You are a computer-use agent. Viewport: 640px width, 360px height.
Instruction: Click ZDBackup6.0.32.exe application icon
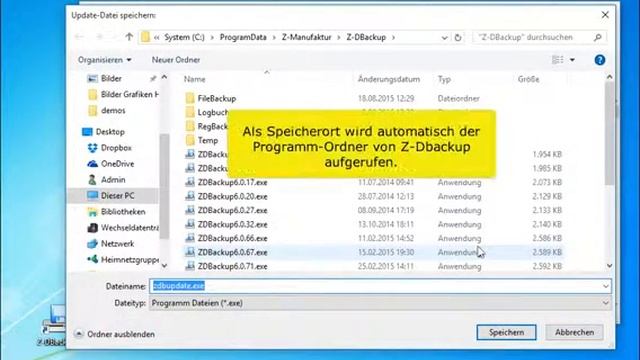(x=190, y=224)
